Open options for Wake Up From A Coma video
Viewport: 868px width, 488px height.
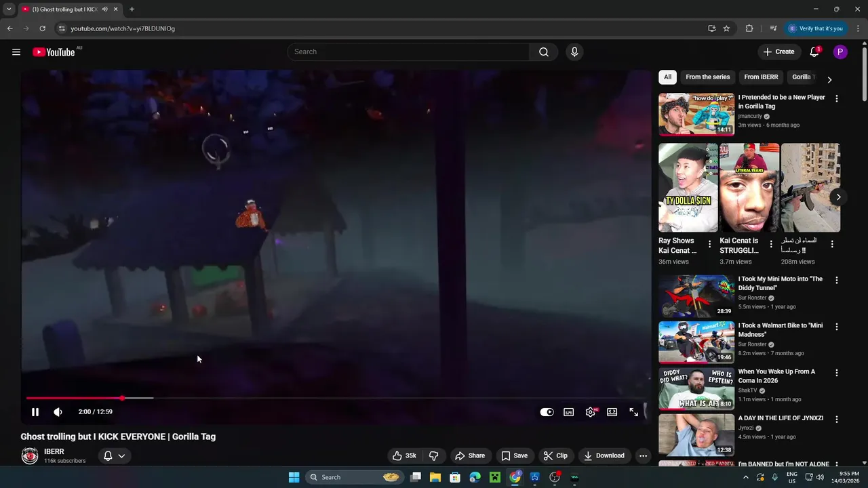pos(836,373)
